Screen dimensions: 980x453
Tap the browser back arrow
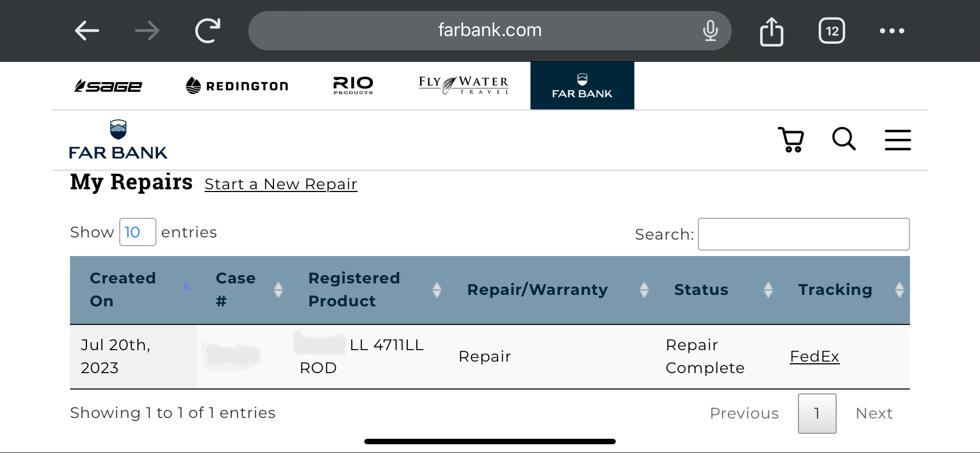point(87,31)
